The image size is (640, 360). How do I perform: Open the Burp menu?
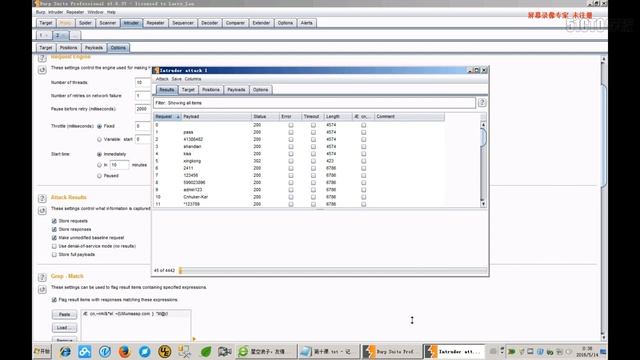tap(40, 12)
